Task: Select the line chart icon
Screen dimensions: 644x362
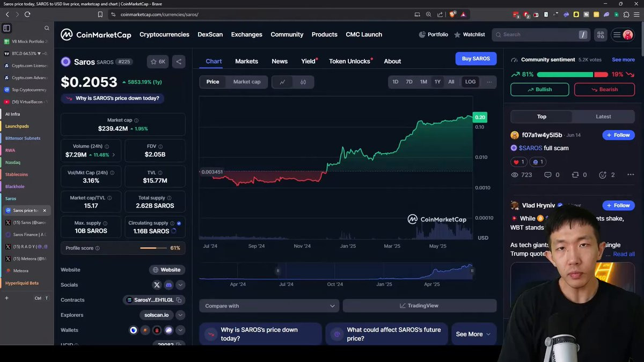Action: (282, 82)
